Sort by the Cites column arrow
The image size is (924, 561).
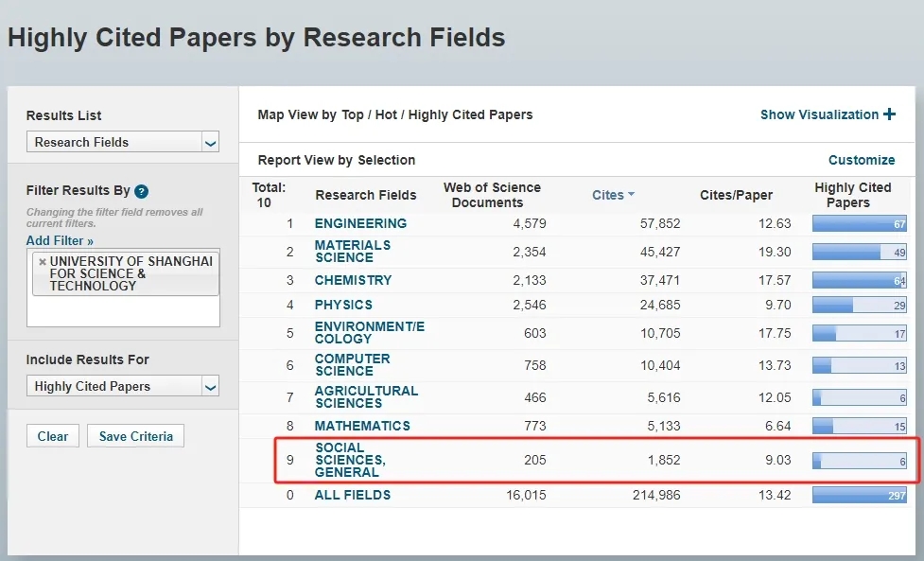(x=631, y=195)
